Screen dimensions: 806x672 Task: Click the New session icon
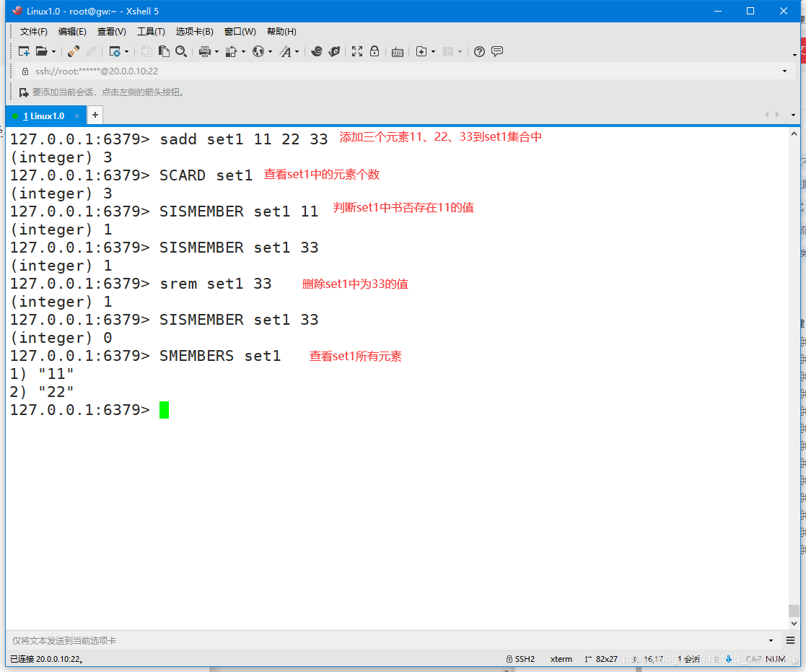coord(24,51)
